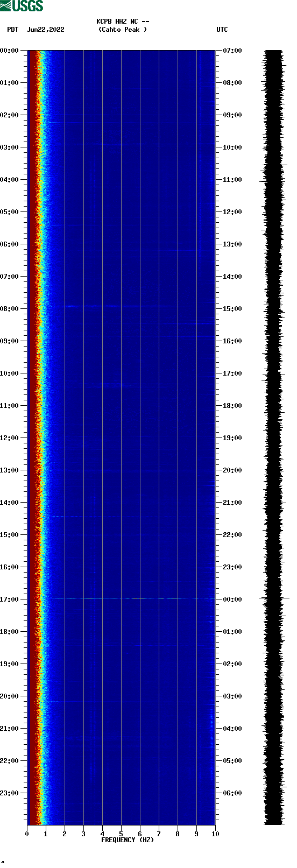
Task: Click the 12:00 PDT time label
Action: click(10, 438)
